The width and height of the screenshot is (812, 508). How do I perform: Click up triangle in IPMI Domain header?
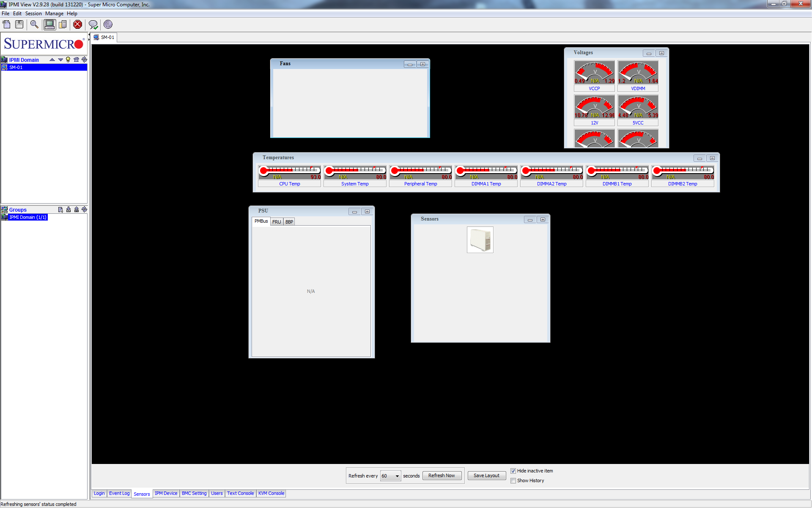[52, 60]
